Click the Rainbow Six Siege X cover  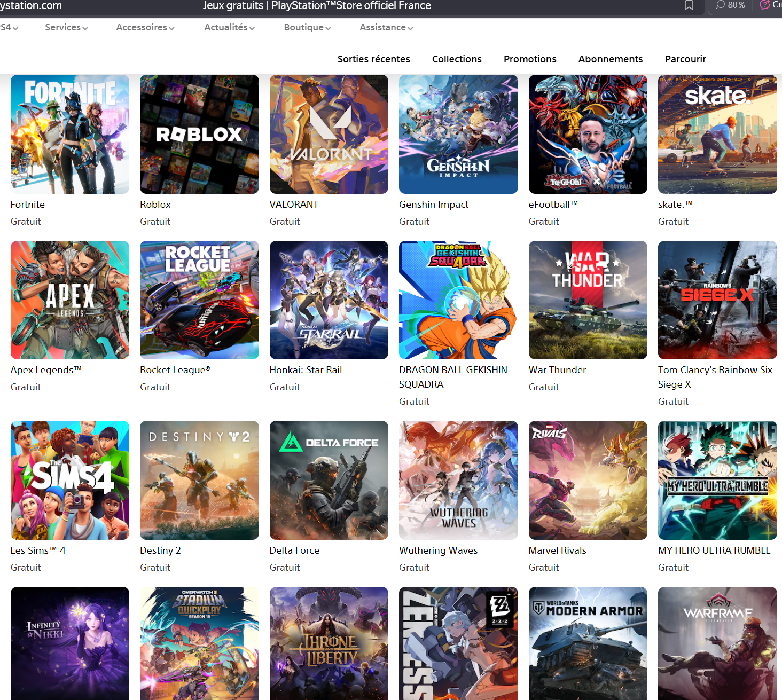pyautogui.click(x=717, y=300)
